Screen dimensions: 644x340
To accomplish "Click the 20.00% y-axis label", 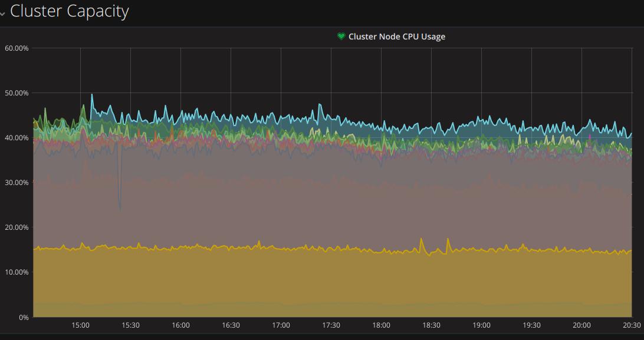I will (17, 227).
